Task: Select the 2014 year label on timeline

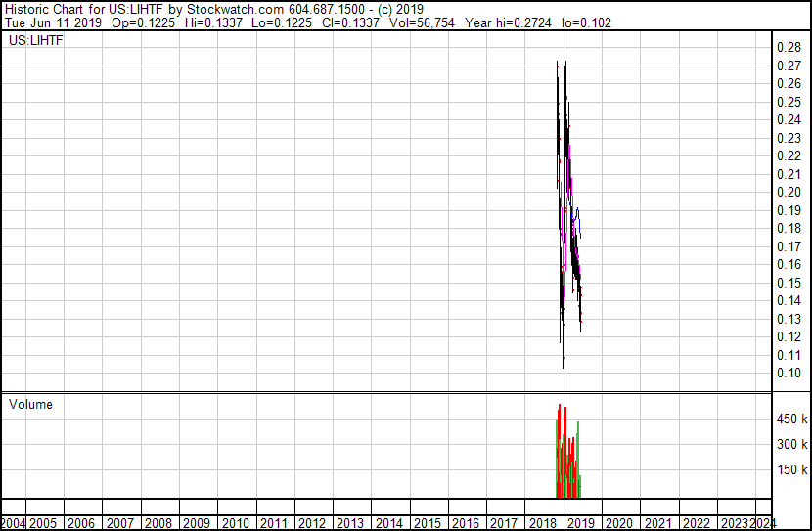Action: click(389, 523)
